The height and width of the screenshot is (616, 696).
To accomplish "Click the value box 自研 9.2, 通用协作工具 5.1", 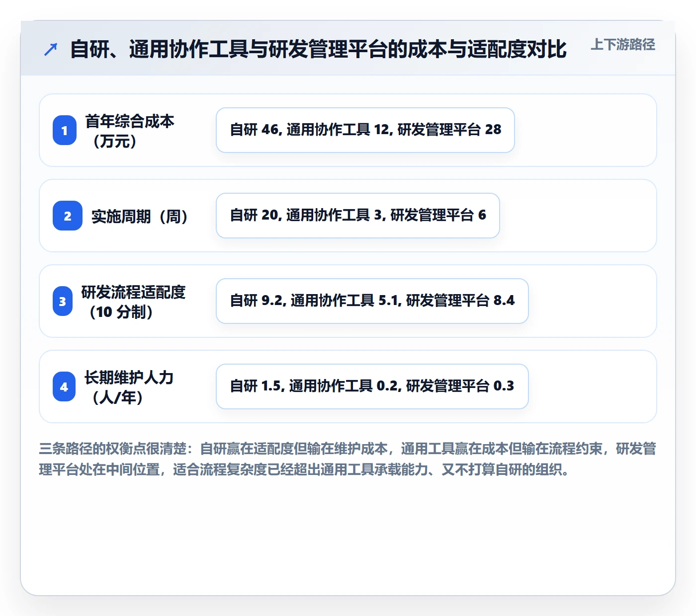I will point(372,301).
